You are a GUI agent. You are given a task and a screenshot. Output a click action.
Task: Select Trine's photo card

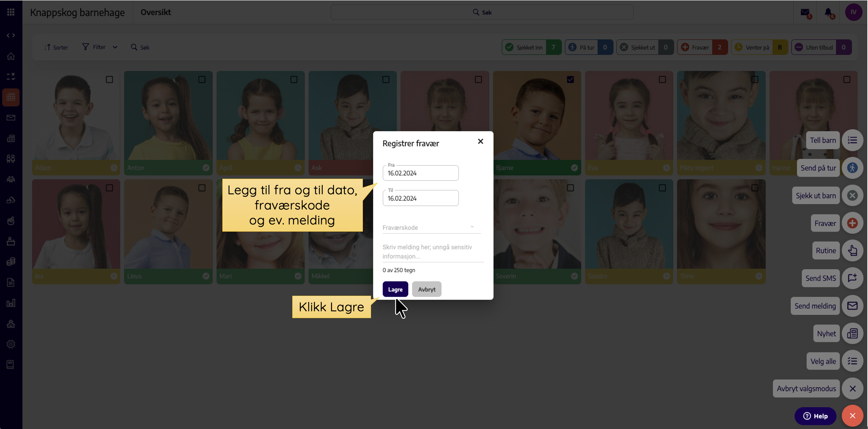[x=721, y=231]
